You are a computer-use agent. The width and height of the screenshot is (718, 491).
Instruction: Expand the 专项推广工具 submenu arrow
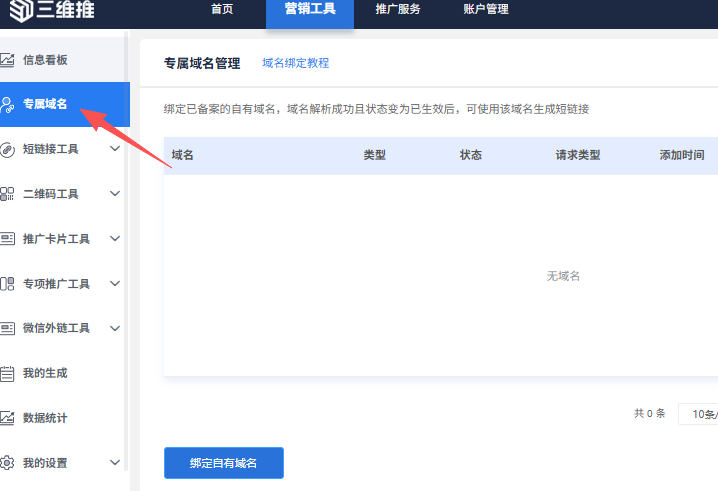click(x=115, y=284)
